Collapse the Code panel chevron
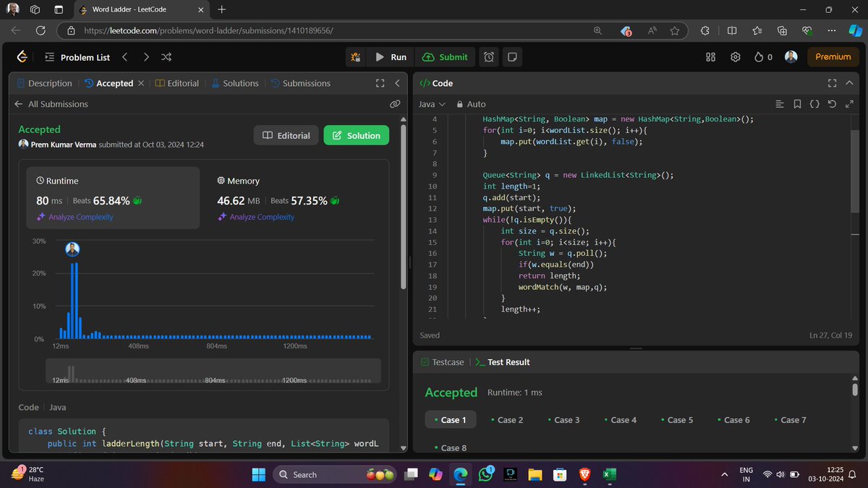 (x=849, y=83)
